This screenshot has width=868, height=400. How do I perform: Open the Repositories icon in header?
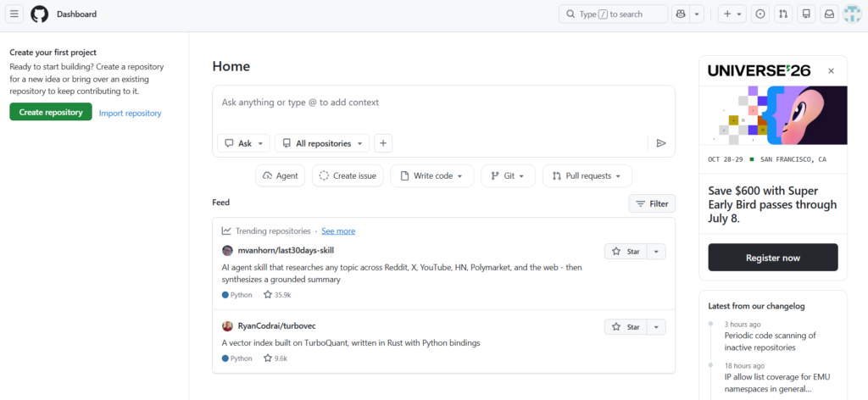click(x=806, y=14)
